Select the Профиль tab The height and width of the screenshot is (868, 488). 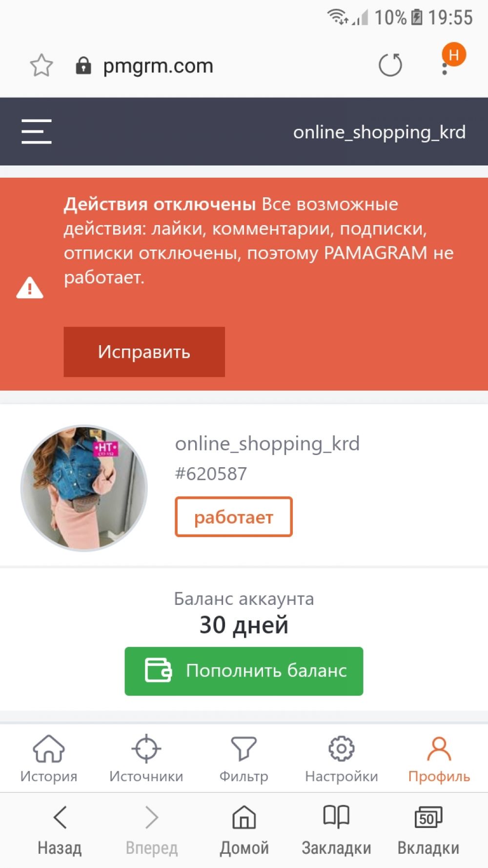tap(439, 759)
